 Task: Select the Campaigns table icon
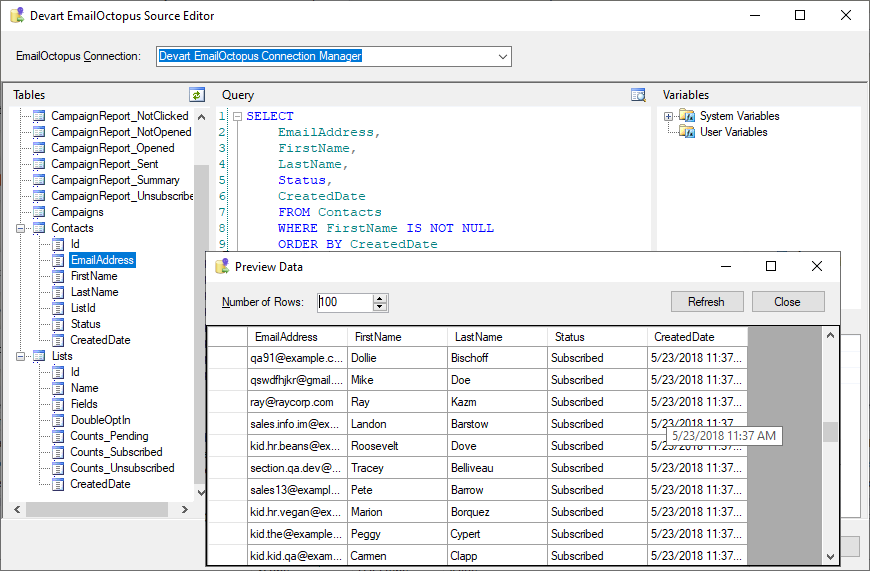39,212
